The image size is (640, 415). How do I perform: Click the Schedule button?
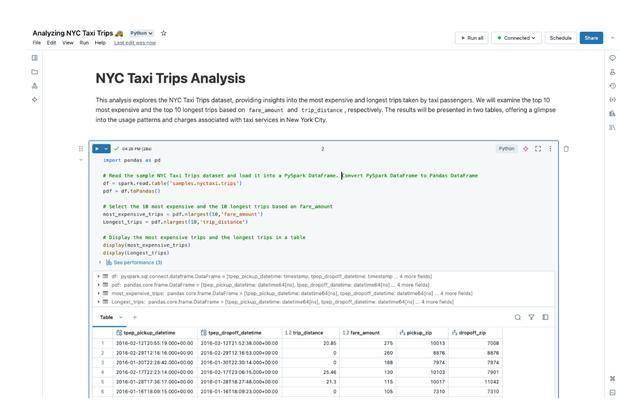(x=560, y=38)
